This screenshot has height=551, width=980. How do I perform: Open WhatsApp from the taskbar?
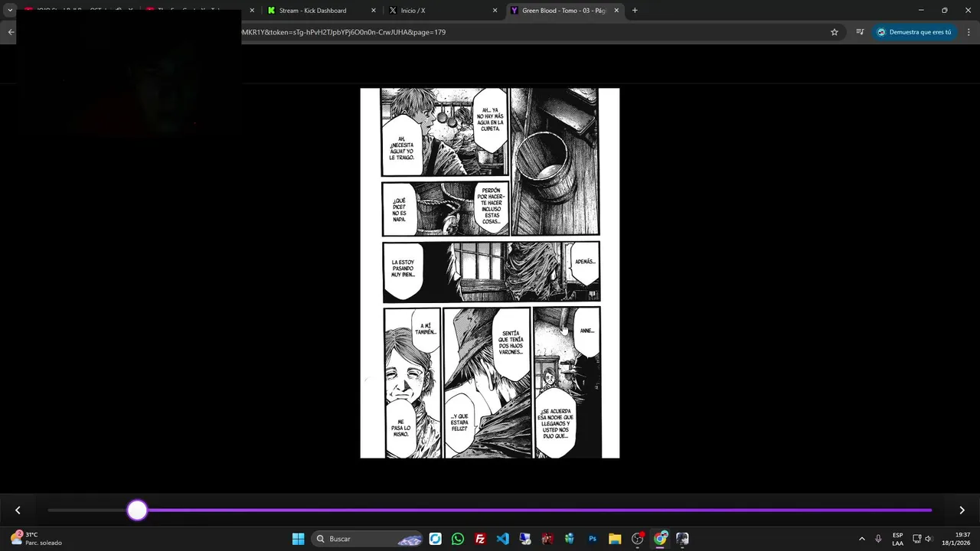coord(458,539)
